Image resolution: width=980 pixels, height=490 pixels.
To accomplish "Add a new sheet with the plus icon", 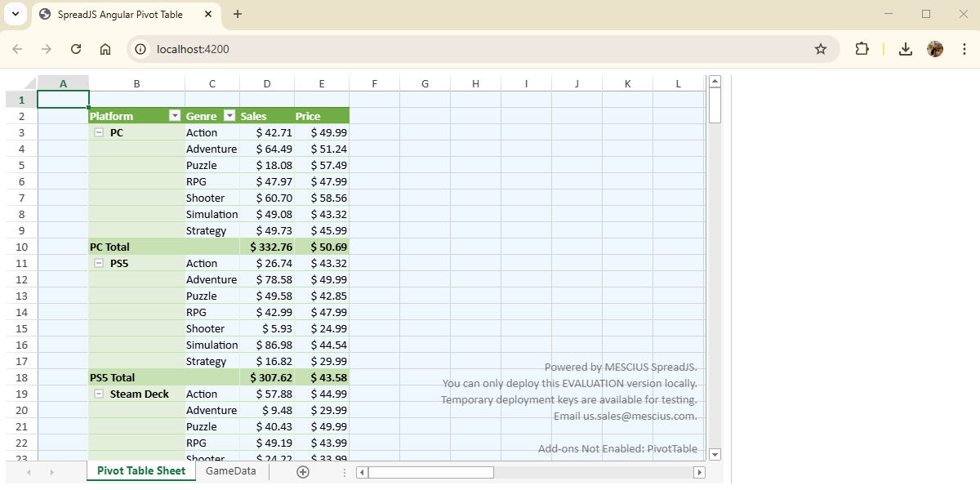I will (x=303, y=472).
